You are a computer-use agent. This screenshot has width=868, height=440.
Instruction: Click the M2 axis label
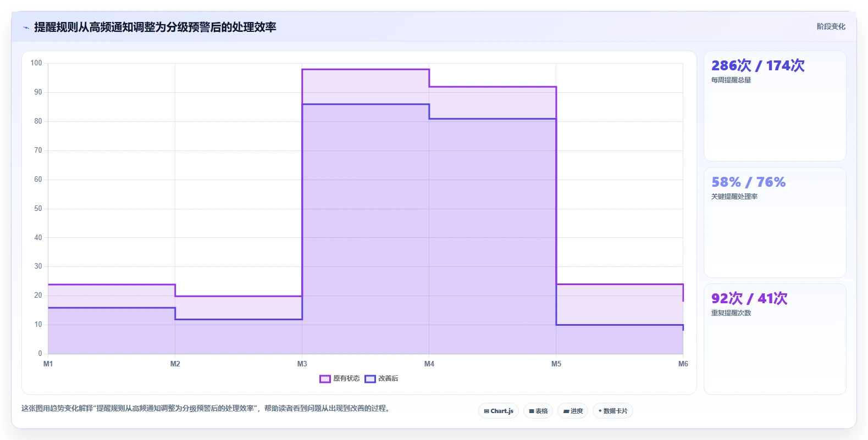click(175, 364)
